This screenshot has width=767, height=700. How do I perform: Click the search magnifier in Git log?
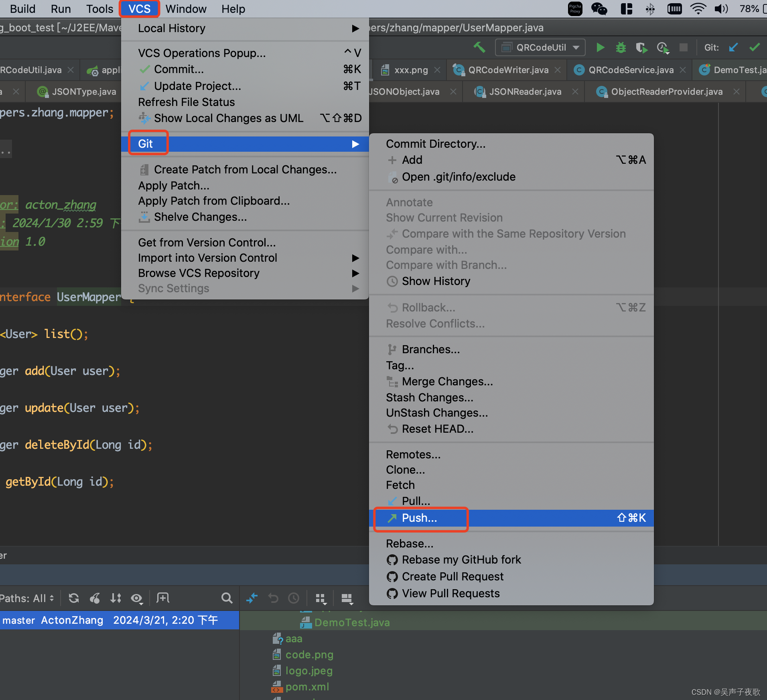click(227, 598)
